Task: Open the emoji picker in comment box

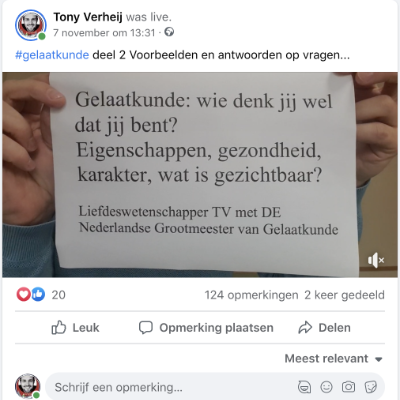Action: tap(326, 387)
